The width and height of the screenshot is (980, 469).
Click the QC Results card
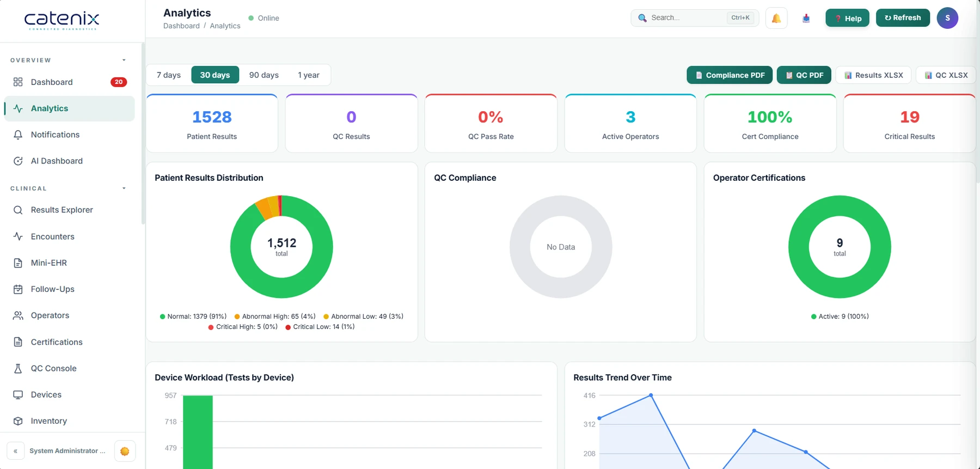pos(351,124)
